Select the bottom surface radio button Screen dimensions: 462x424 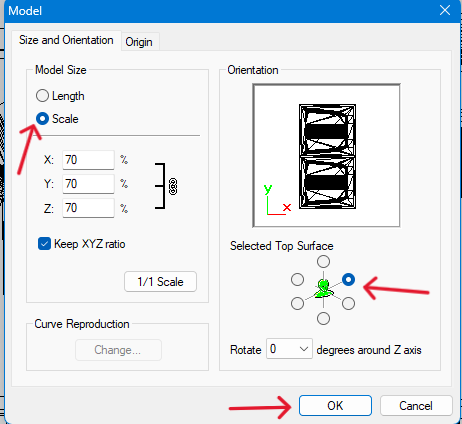tap(323, 318)
